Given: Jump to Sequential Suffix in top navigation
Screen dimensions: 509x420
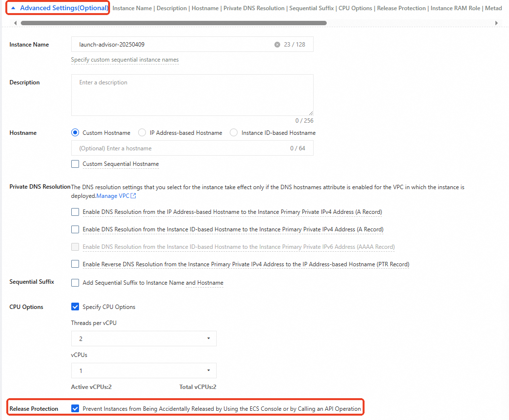Looking at the screenshot, I should point(311,8).
